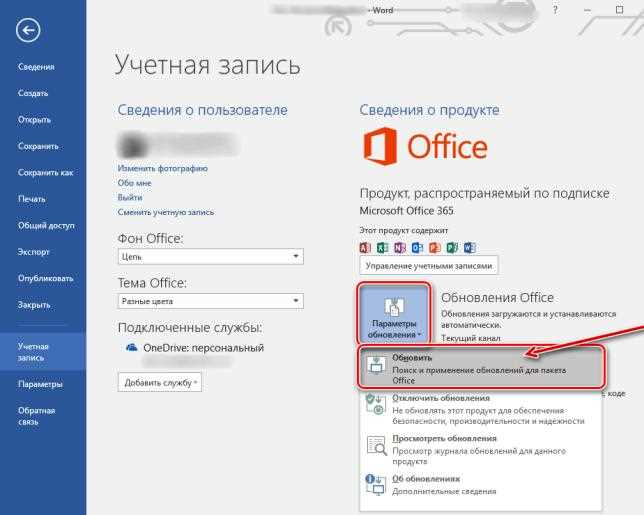
Task: Minimize the Word window
Action: 587,10
